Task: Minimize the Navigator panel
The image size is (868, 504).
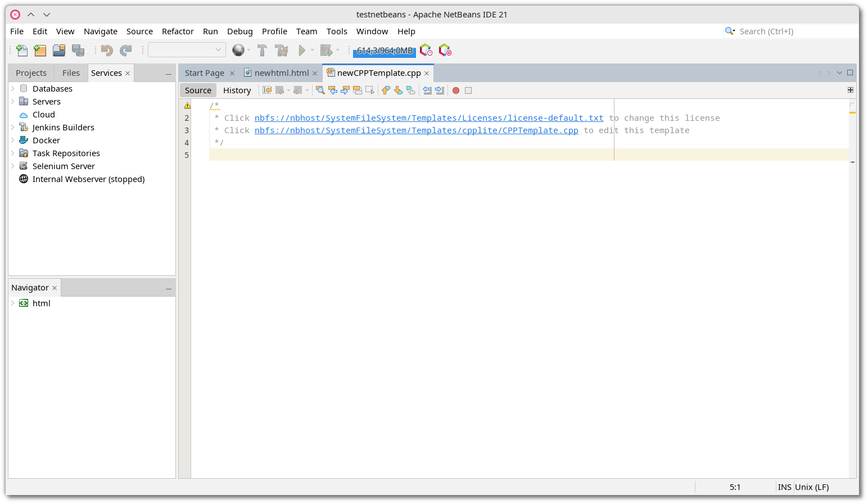Action: 169,288
